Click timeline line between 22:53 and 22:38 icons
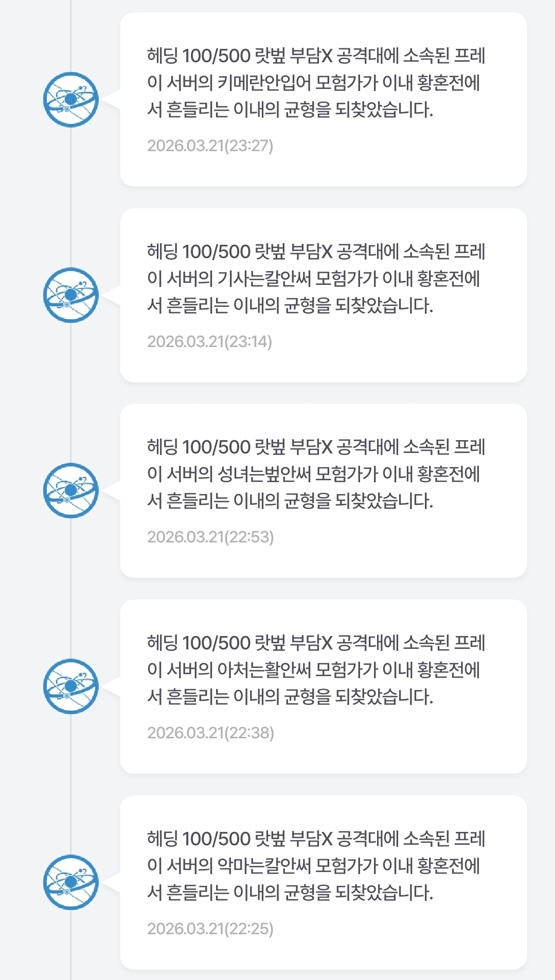 coord(71,589)
